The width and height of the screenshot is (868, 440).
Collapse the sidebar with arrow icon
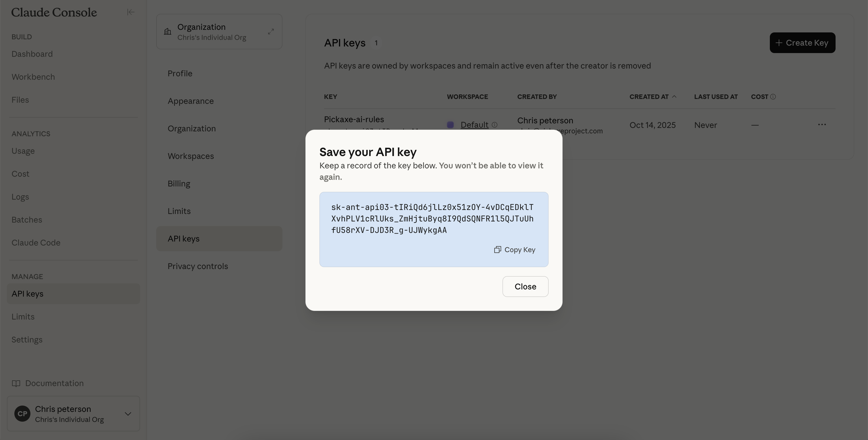click(131, 12)
